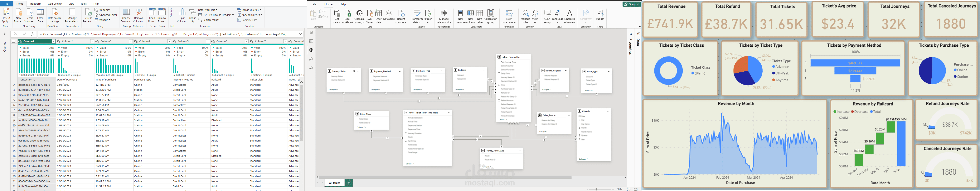Screen dimensions: 980x191
Task: Open the Tools tab in Power Query
Action: tap(84, 4)
